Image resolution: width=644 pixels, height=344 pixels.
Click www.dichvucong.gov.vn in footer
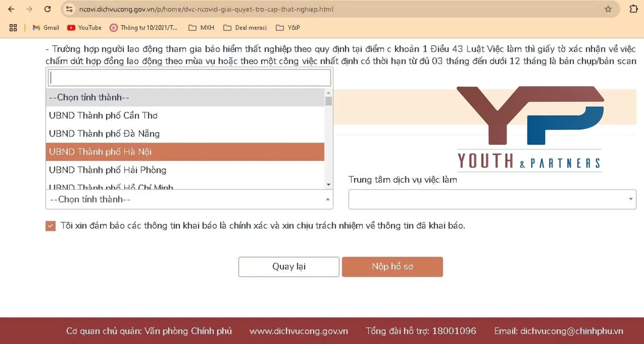click(x=299, y=331)
